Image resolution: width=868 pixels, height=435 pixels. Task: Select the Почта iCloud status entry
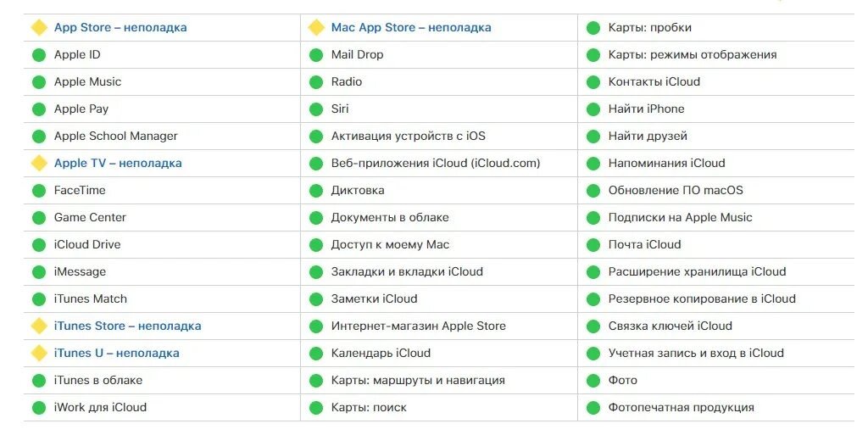(x=716, y=244)
